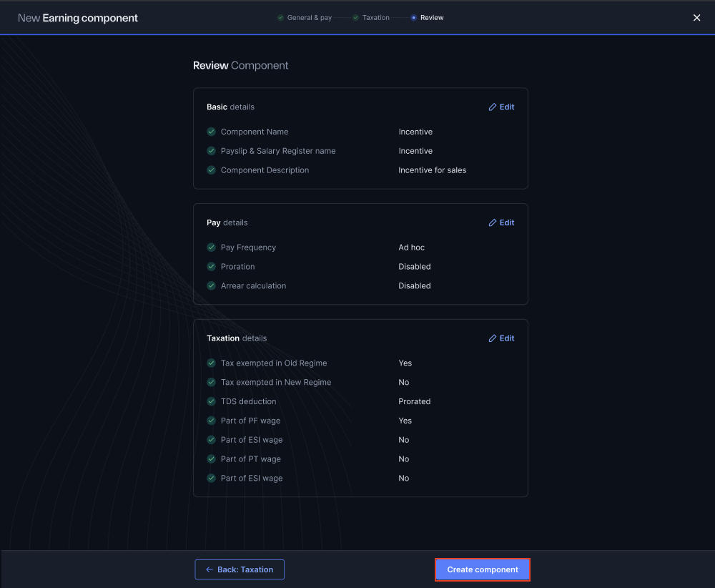Click the check icon beside Part of PF wage
Screen dimensions: 715x588
tap(211, 421)
